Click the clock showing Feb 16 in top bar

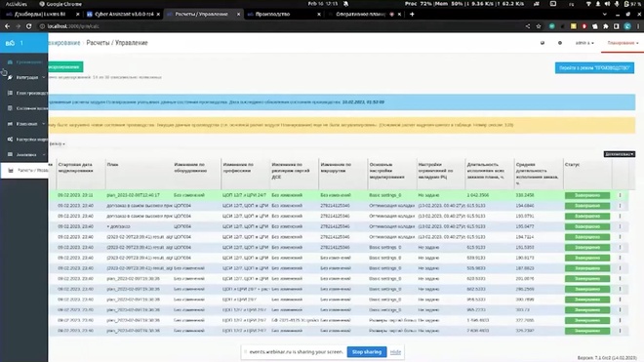[x=323, y=4]
